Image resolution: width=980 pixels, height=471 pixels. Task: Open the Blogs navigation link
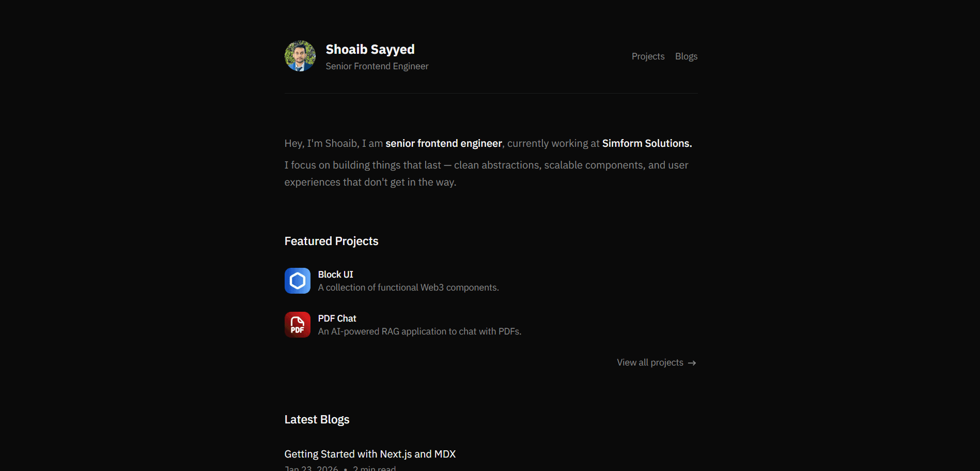pyautogui.click(x=686, y=56)
